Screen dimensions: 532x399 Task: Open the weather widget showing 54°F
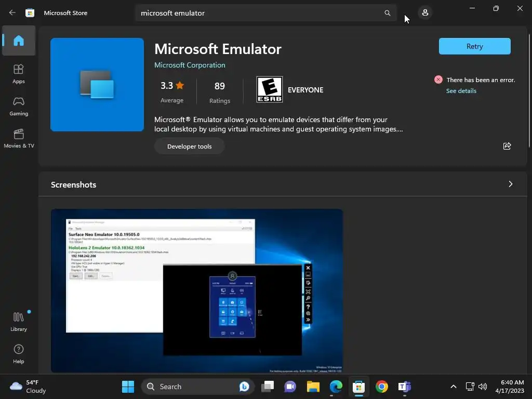[28, 387]
